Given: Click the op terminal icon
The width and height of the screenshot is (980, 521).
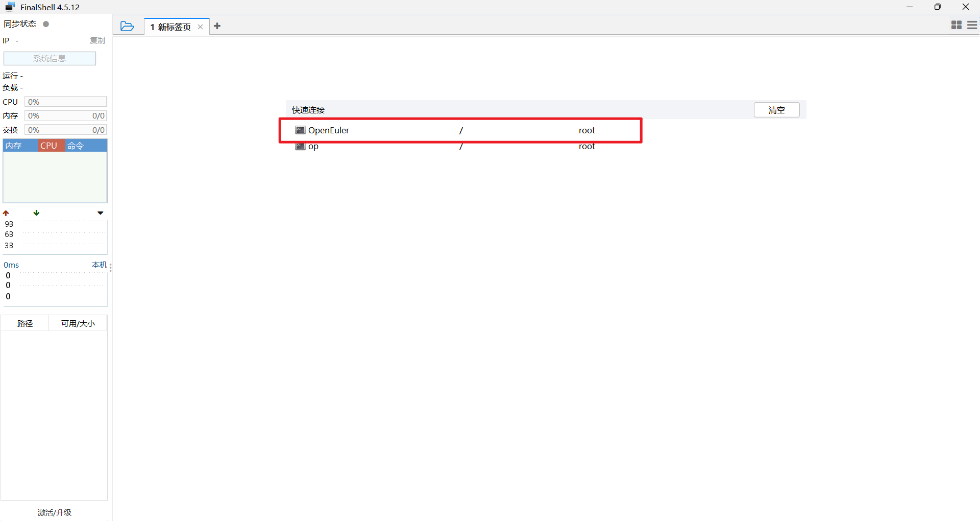Looking at the screenshot, I should click(x=300, y=147).
